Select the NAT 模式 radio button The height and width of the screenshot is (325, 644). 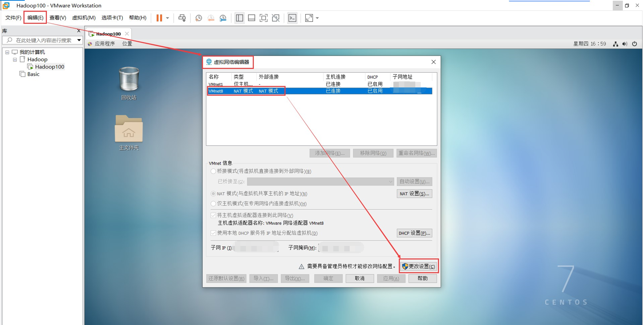click(213, 194)
